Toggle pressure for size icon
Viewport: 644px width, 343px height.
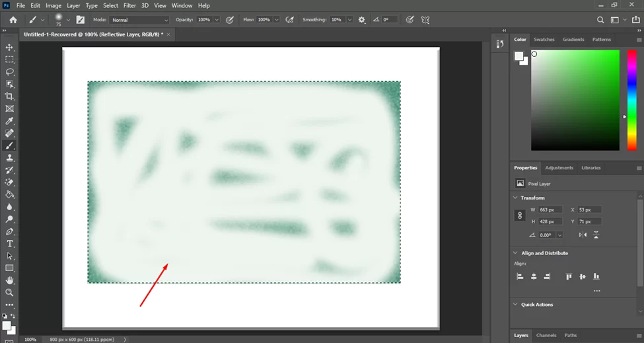410,20
